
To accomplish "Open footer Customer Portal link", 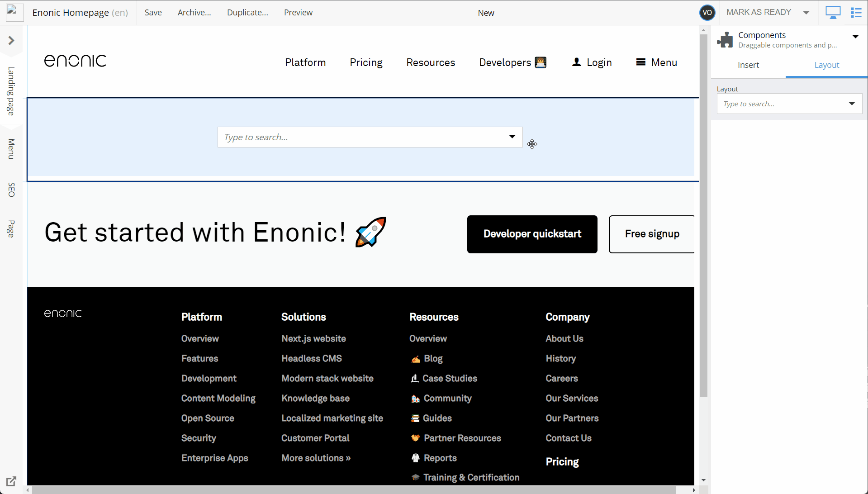I will click(315, 438).
